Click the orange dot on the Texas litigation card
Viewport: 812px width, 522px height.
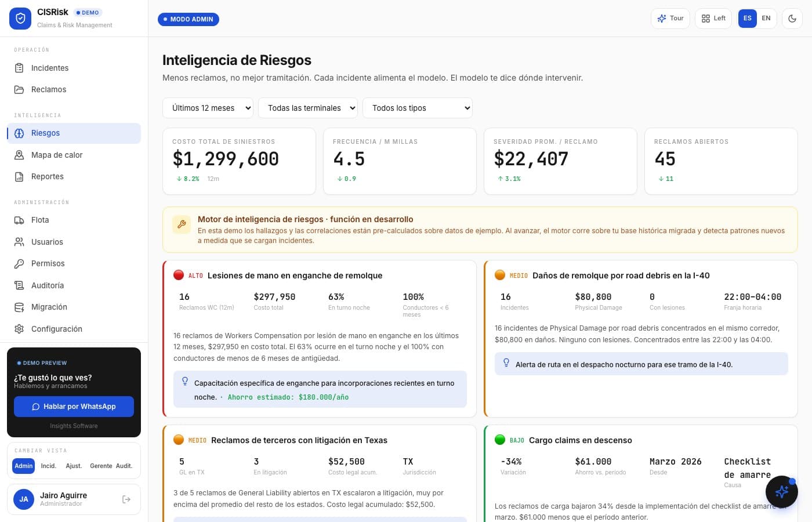179,440
